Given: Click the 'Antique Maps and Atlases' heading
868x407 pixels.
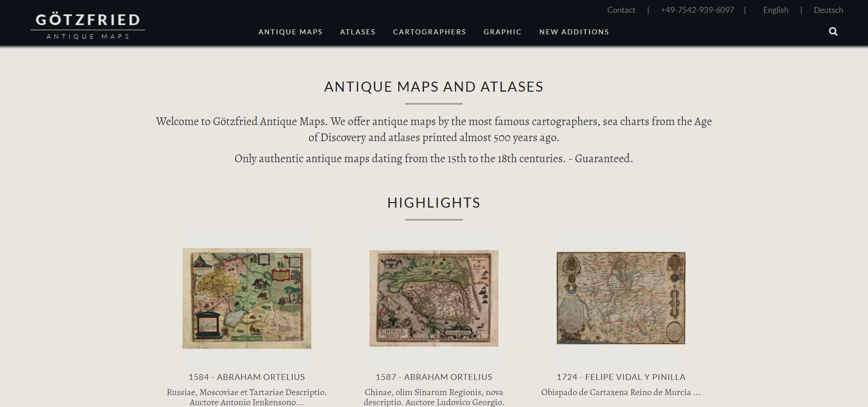Looking at the screenshot, I should coord(434,87).
